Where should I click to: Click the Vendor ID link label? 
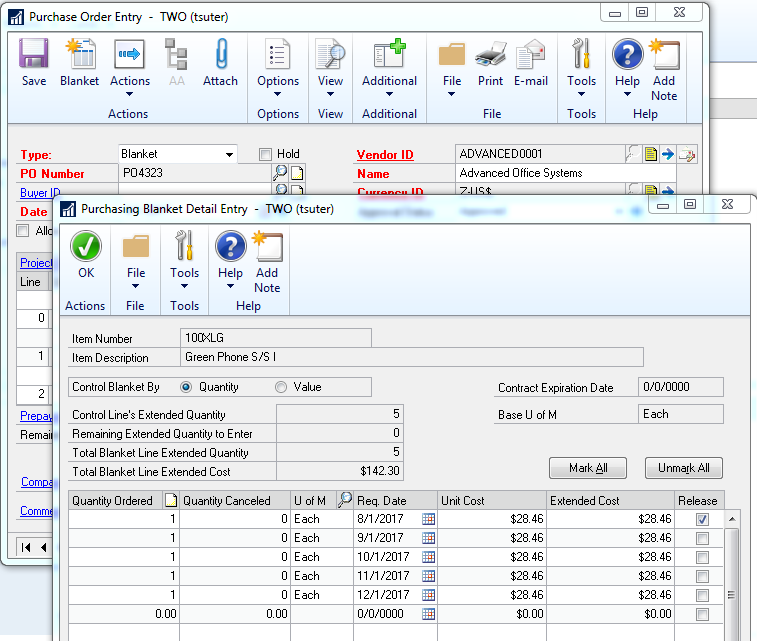click(385, 155)
